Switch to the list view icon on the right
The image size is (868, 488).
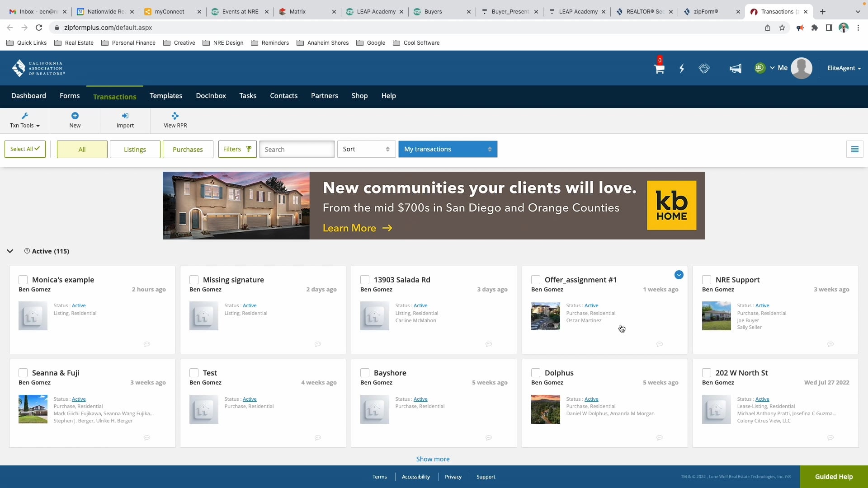tap(854, 149)
